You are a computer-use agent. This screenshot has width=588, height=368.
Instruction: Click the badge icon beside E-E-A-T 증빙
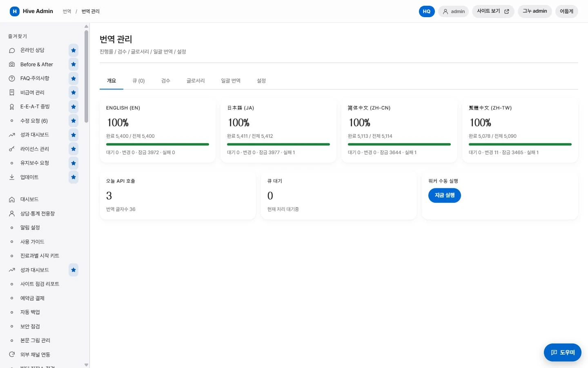coord(12,107)
